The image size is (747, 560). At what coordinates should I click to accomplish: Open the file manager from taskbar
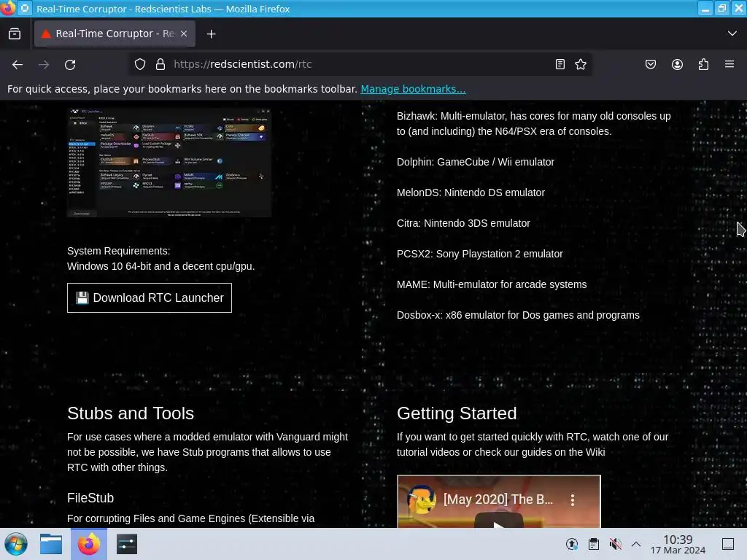pyautogui.click(x=51, y=544)
